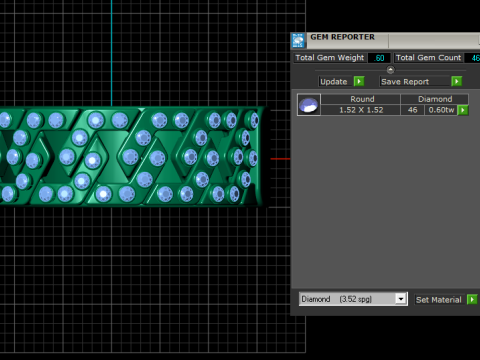Click the Update button label
This screenshot has height=360, width=480.
(x=334, y=82)
